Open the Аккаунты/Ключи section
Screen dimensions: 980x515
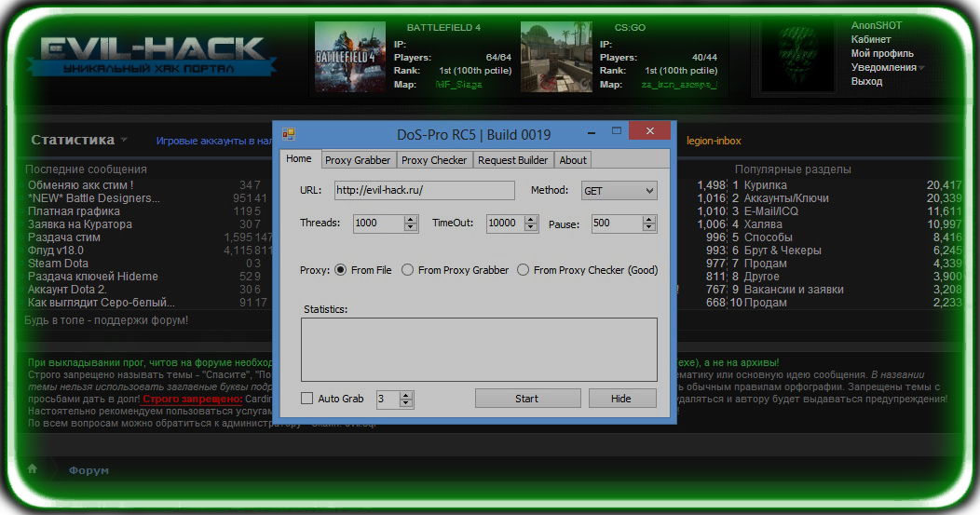(786, 198)
